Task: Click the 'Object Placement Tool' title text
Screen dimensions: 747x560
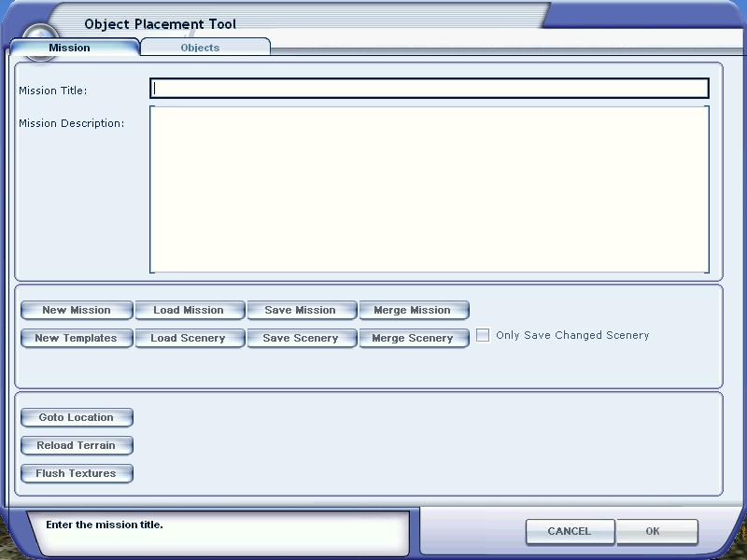Action: [160, 24]
